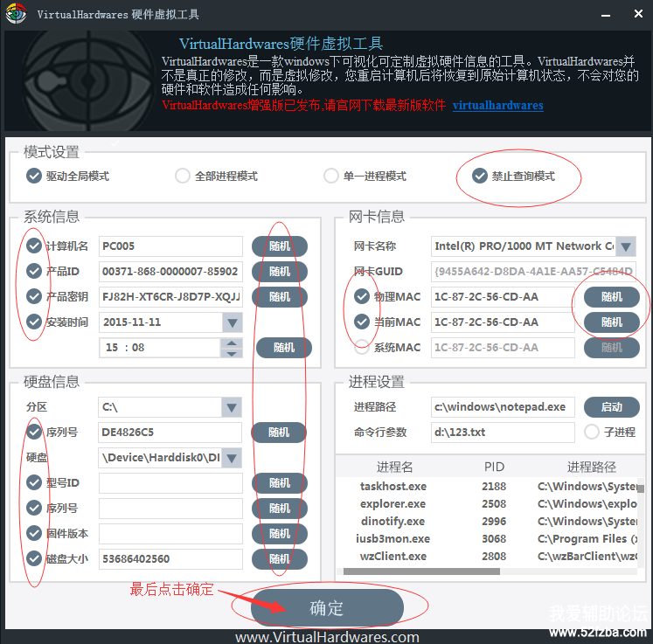653x644 pixels.
Task: Toggle the 产品ID checkbox
Action: coord(34,272)
